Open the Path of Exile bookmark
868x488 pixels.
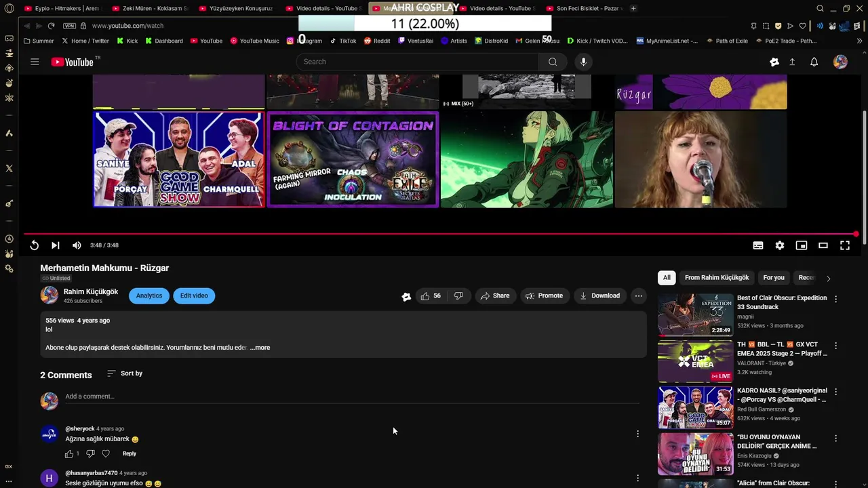[x=727, y=41]
